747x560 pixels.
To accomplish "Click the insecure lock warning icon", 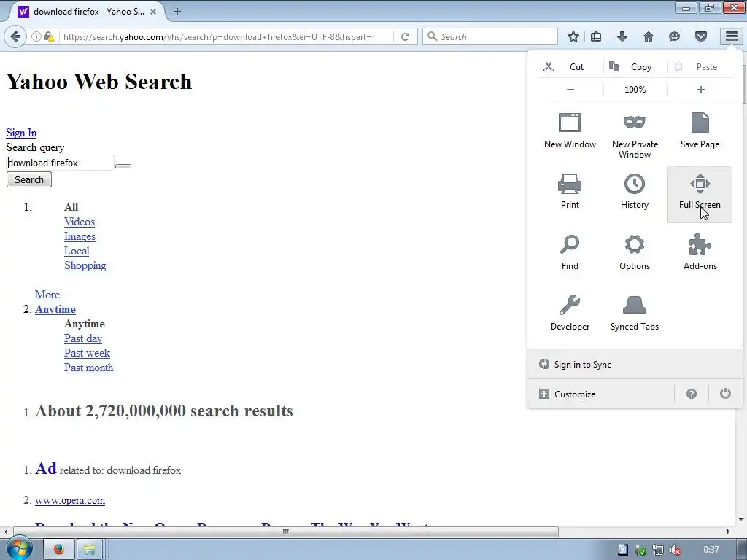I will [x=49, y=36].
